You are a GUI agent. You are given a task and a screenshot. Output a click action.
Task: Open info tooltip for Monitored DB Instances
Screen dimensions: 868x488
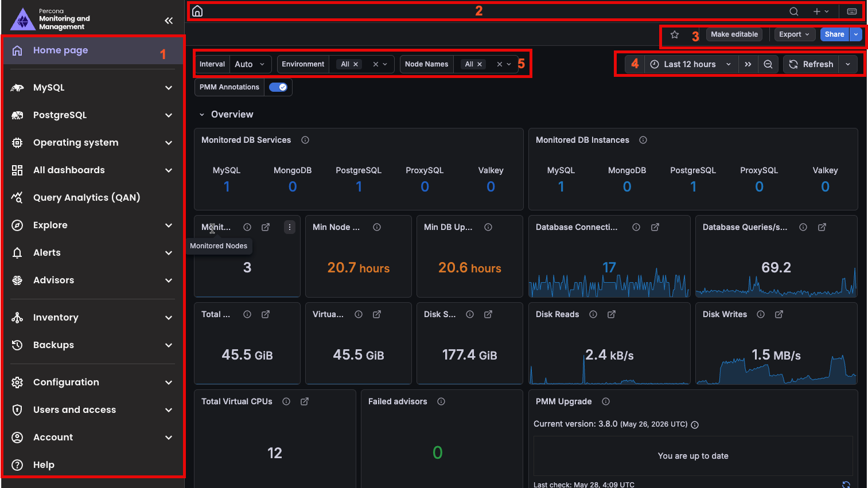643,140
